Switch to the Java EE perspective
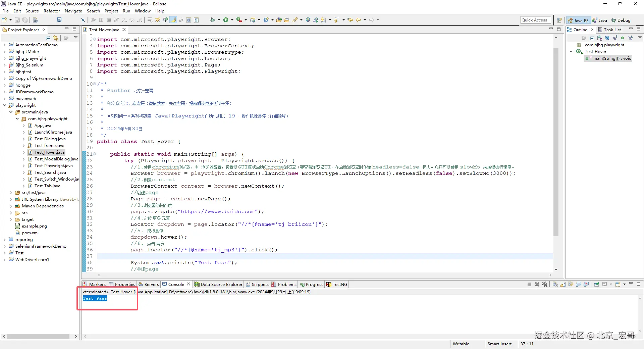The image size is (644, 349). (x=578, y=20)
